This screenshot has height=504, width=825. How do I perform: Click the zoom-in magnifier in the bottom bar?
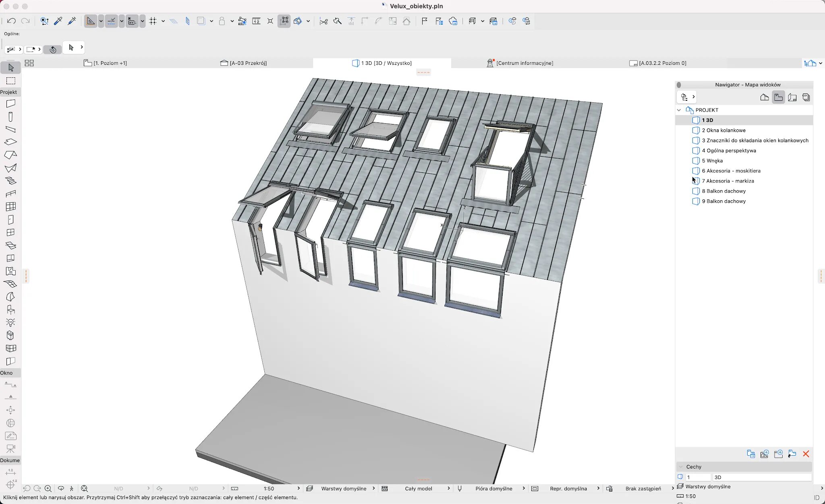[48, 488]
